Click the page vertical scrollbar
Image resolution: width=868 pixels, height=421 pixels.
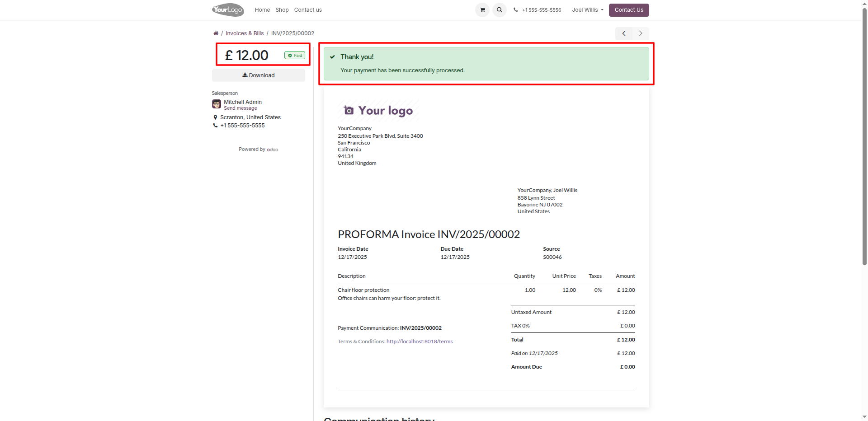864,136
